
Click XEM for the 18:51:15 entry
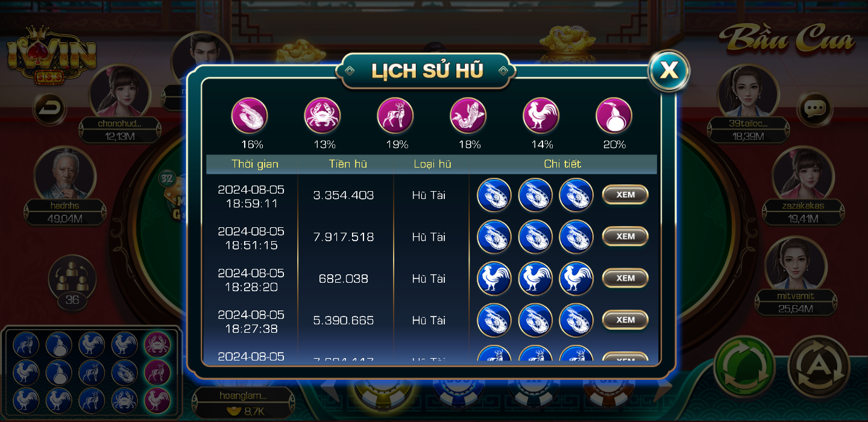[626, 236]
